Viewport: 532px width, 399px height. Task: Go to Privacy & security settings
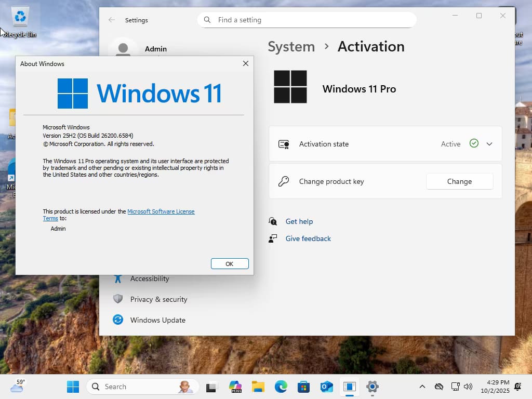[158, 299]
